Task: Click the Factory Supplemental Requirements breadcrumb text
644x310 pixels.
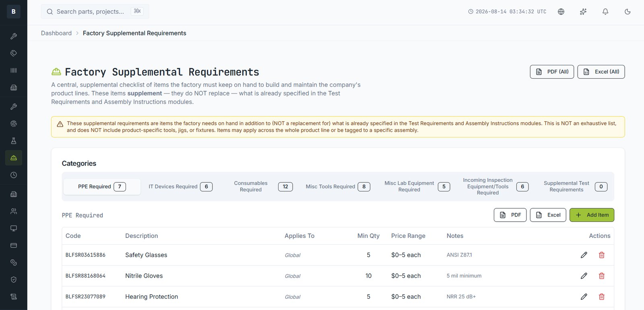Action: [x=134, y=33]
